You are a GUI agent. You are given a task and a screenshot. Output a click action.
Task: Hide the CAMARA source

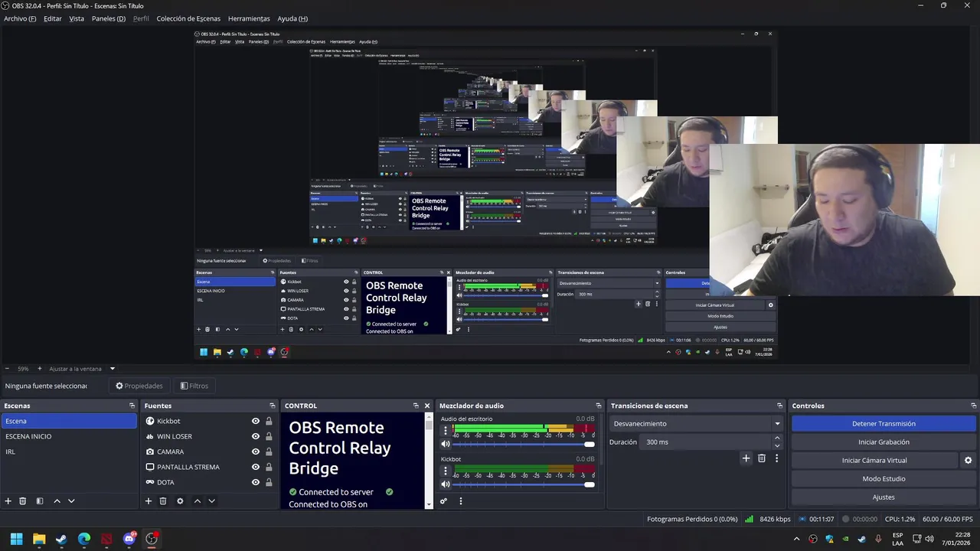point(256,452)
